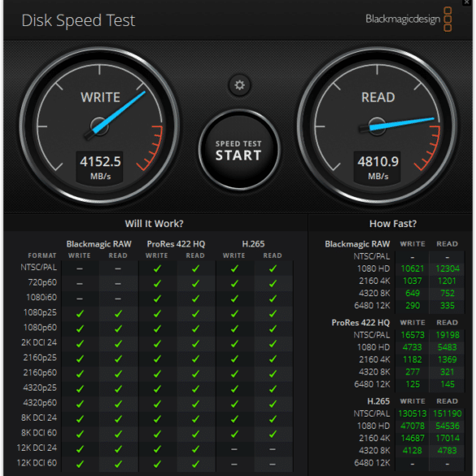
Task: Click H.265 write checkmark for 1080i60
Action: click(234, 299)
